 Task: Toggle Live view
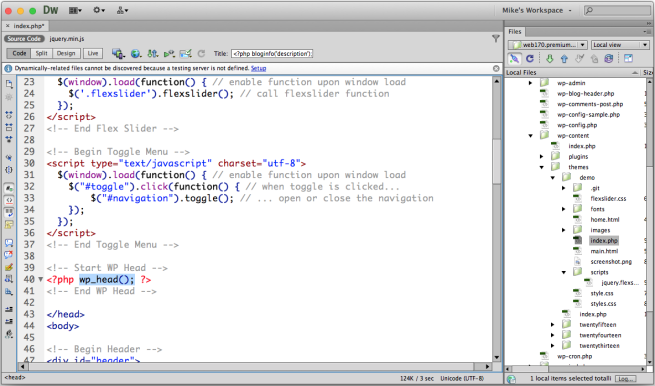tap(93, 53)
